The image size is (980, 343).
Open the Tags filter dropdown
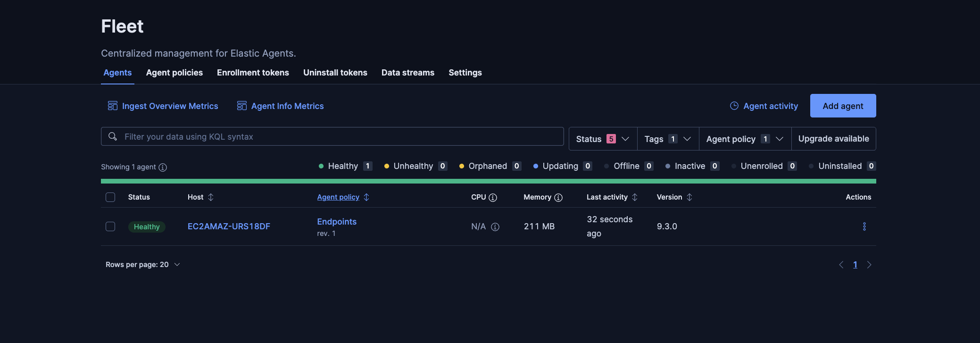click(x=667, y=139)
